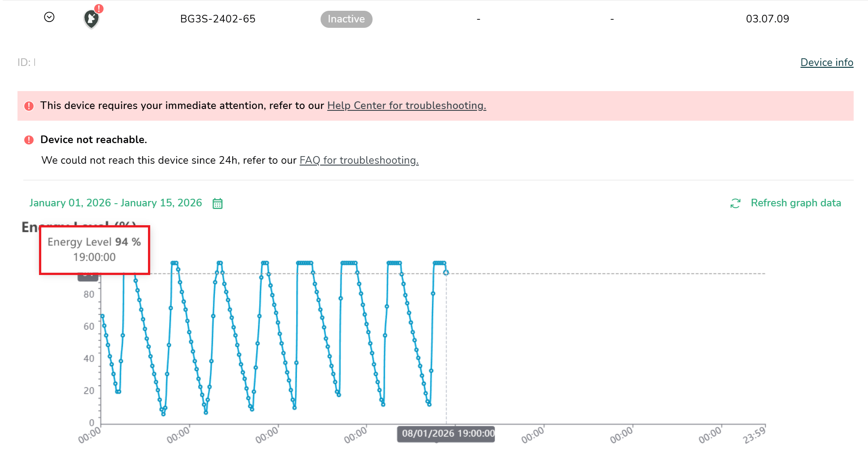Click error icon beside Device not reachable
This screenshot has height=454, width=868.
coord(29,140)
